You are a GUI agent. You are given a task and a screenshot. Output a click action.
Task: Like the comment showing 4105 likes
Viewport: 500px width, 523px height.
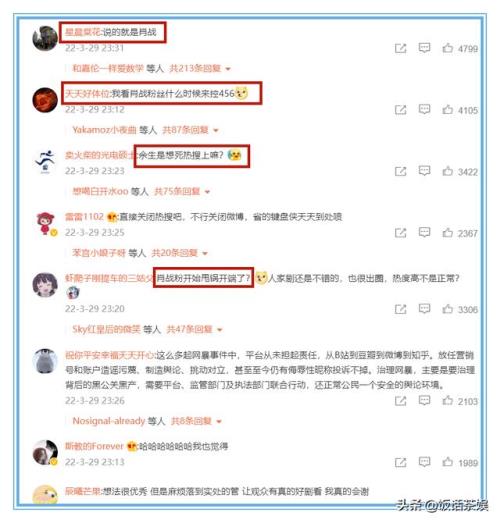447,109
